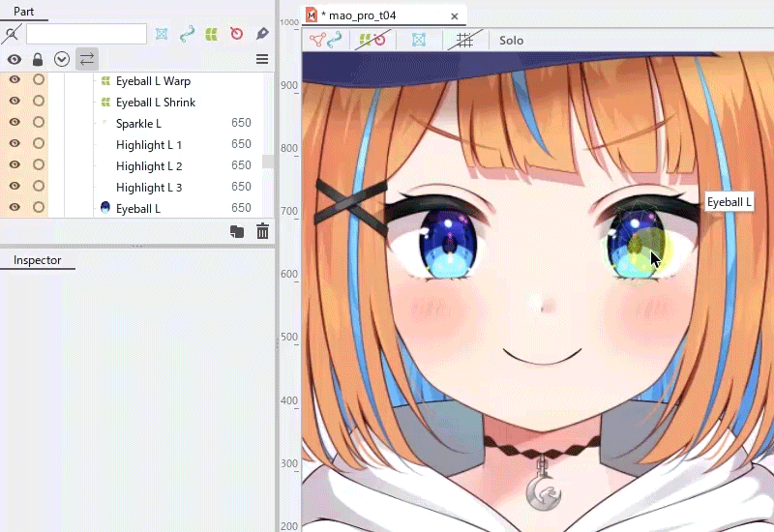
Task: Select Eyeball L Warp in parts list
Action: click(x=153, y=81)
